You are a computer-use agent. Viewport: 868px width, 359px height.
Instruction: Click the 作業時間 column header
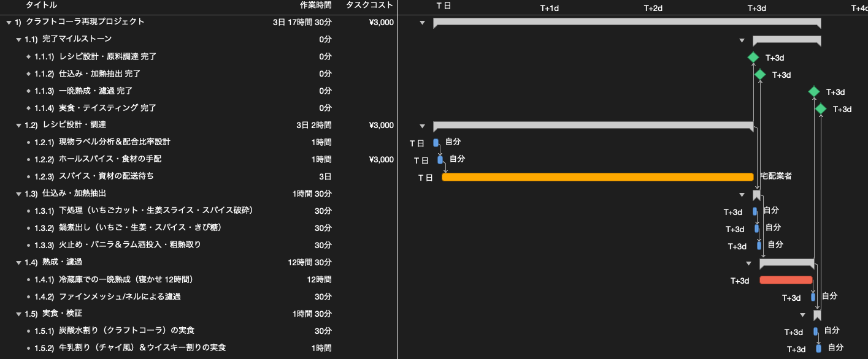coord(316,6)
